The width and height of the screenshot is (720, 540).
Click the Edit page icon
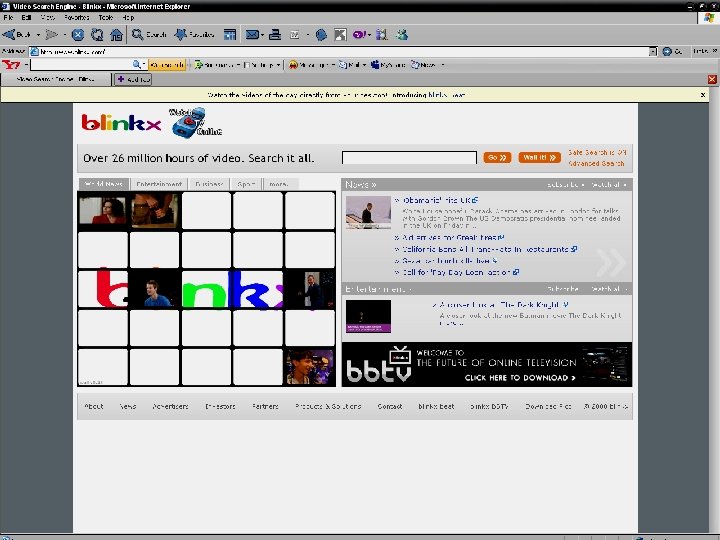click(x=295, y=34)
